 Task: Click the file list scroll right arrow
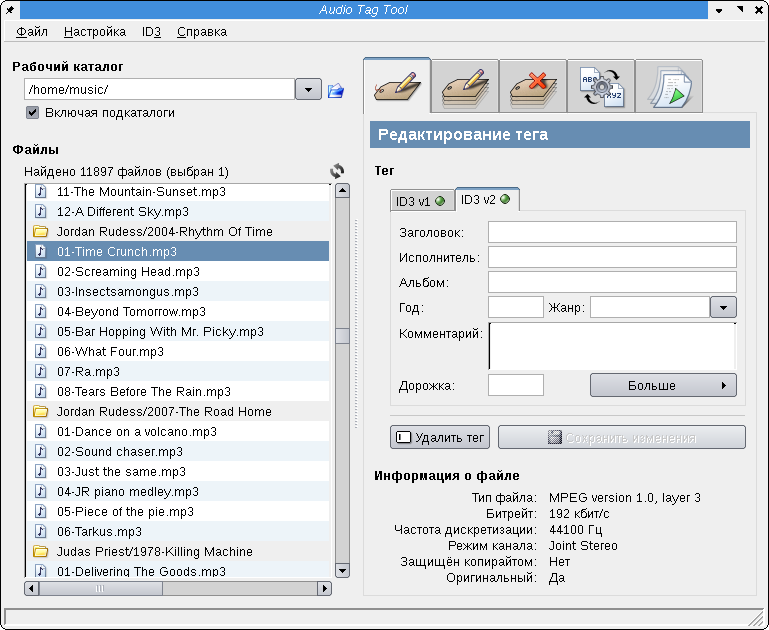point(324,588)
